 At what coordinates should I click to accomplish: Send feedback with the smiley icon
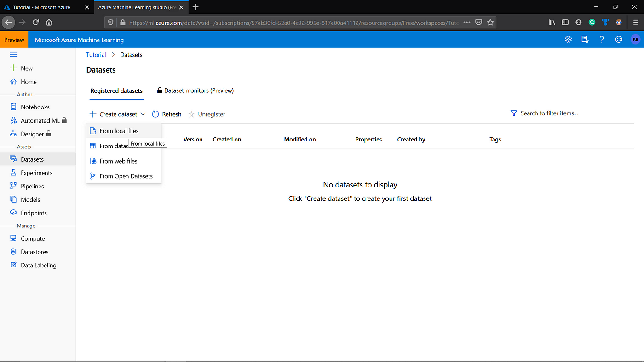click(x=619, y=40)
